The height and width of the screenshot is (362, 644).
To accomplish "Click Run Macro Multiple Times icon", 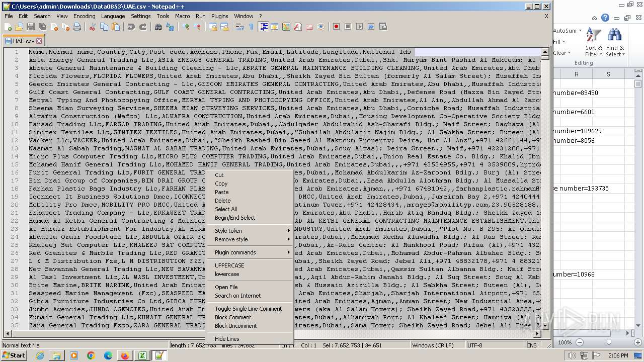I will click(371, 27).
